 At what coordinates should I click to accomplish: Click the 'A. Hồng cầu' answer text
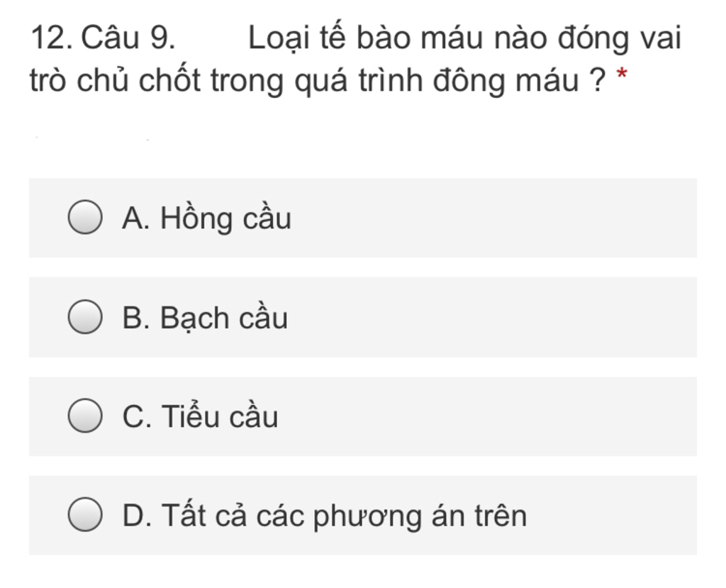point(206,218)
